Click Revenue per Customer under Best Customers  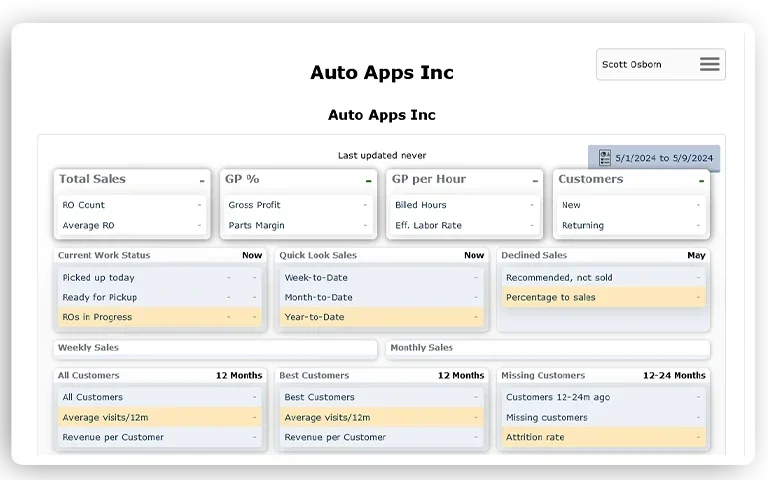coord(382,437)
